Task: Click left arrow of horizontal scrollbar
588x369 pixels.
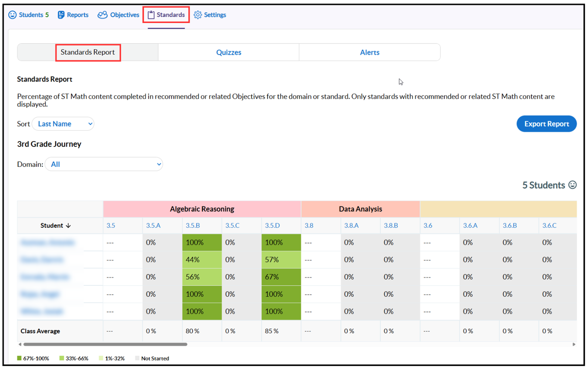Action: [x=20, y=344]
